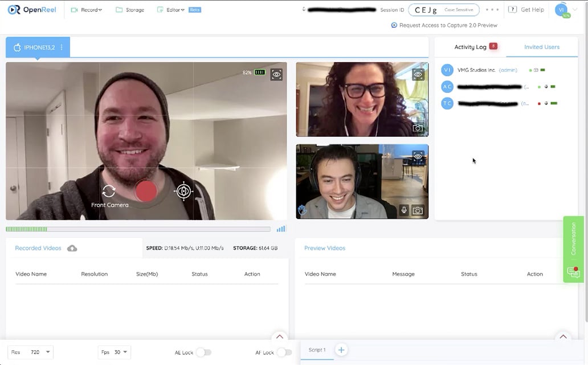Open the Conversation chat panel
588x365 pixels.
click(573, 249)
